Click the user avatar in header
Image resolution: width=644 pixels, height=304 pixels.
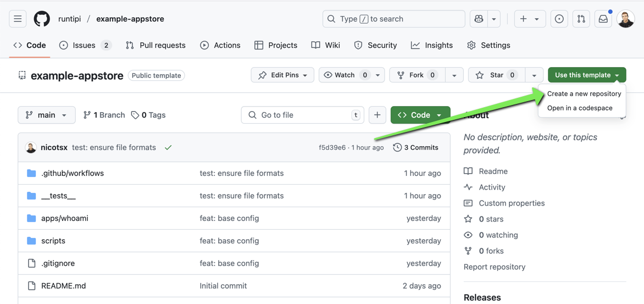(x=625, y=19)
